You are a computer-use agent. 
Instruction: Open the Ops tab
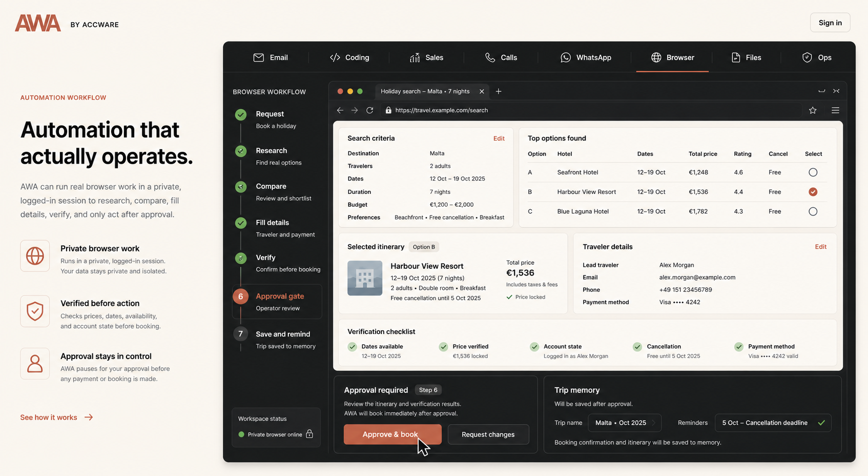[817, 57]
